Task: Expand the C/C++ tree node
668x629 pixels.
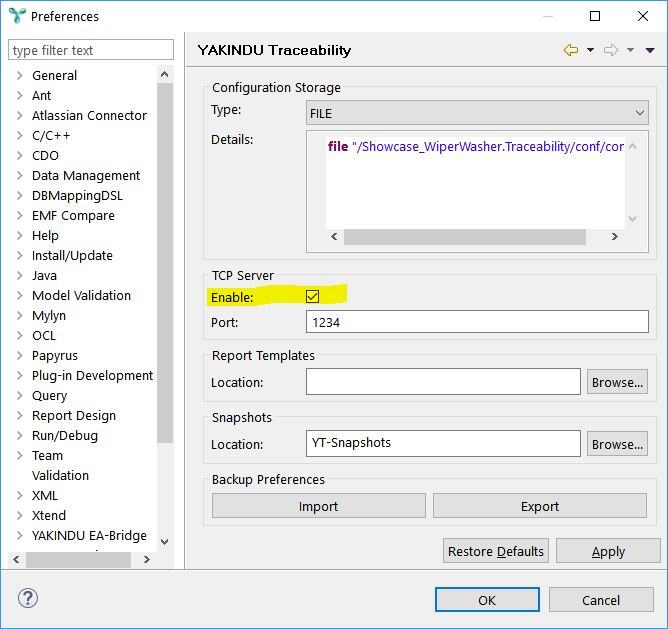Action: (20, 136)
